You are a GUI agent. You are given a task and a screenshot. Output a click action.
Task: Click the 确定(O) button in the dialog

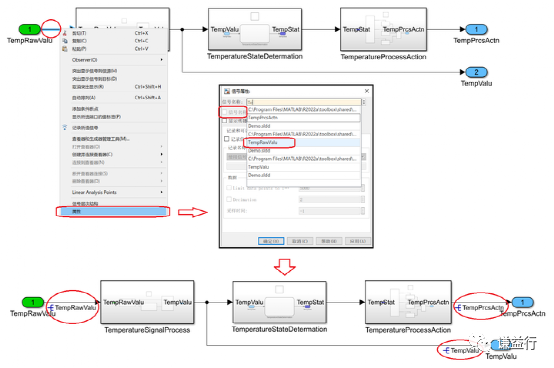click(271, 241)
